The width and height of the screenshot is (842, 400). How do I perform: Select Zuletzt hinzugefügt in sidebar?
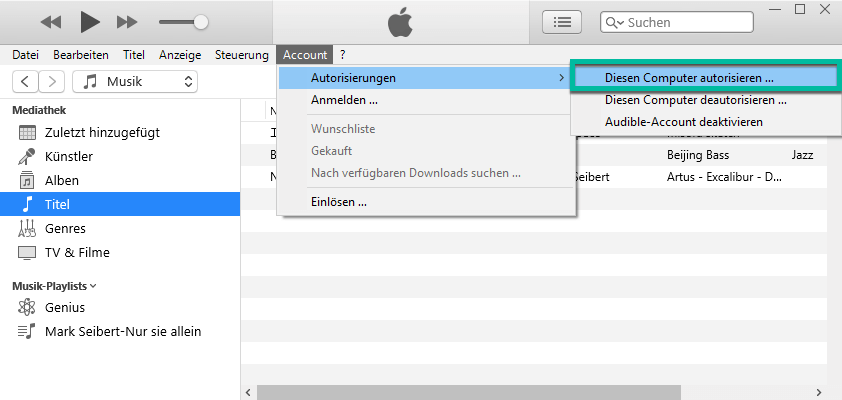pyautogui.click(x=120, y=132)
